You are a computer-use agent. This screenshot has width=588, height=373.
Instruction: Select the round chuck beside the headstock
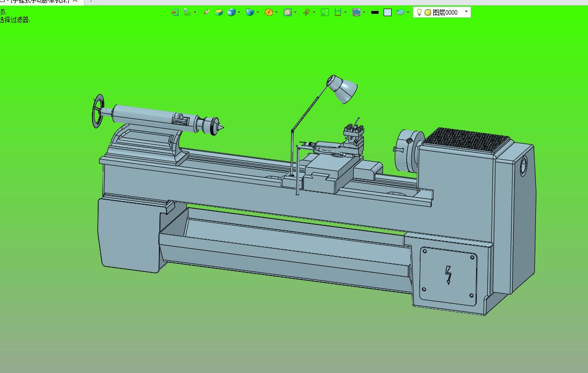point(408,151)
